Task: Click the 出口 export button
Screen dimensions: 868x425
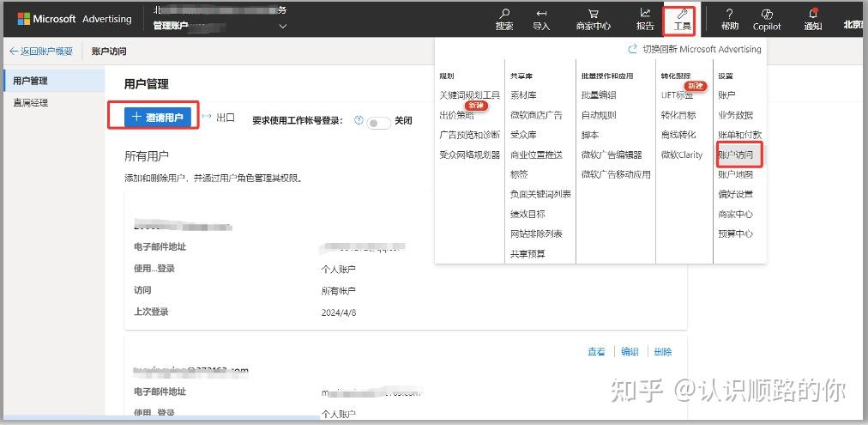Action: 219,117
